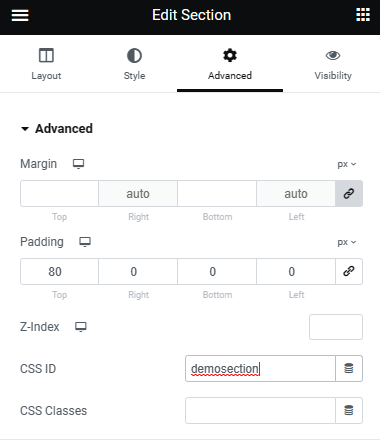Collapse the Advanced section arrow
Screen dimensions: 380x446
[25, 129]
